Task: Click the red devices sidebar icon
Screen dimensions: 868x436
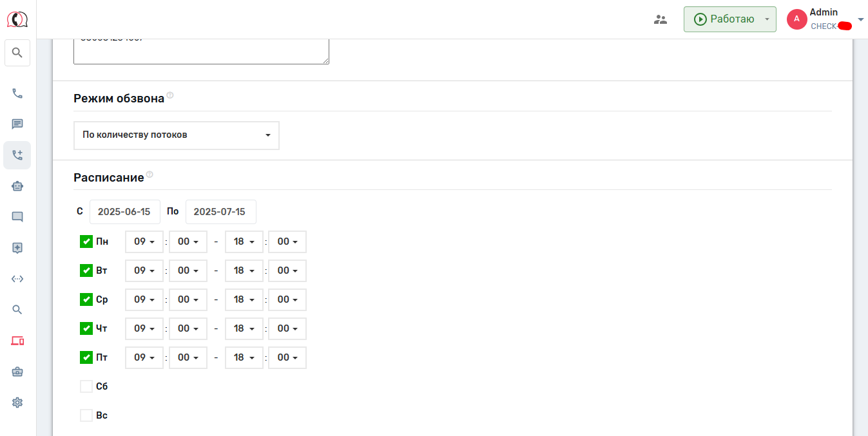Action: 17,341
